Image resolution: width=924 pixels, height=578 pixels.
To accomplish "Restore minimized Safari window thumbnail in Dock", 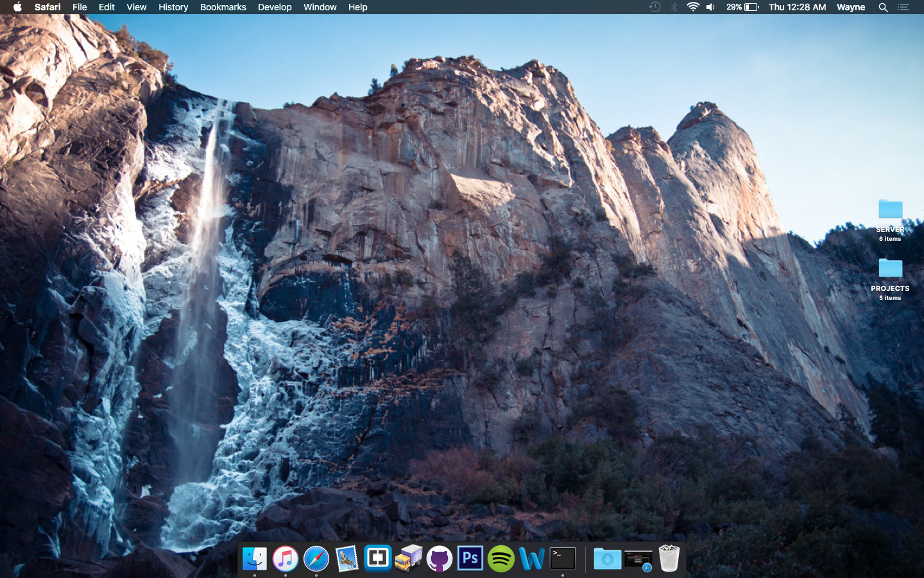I will (638, 560).
